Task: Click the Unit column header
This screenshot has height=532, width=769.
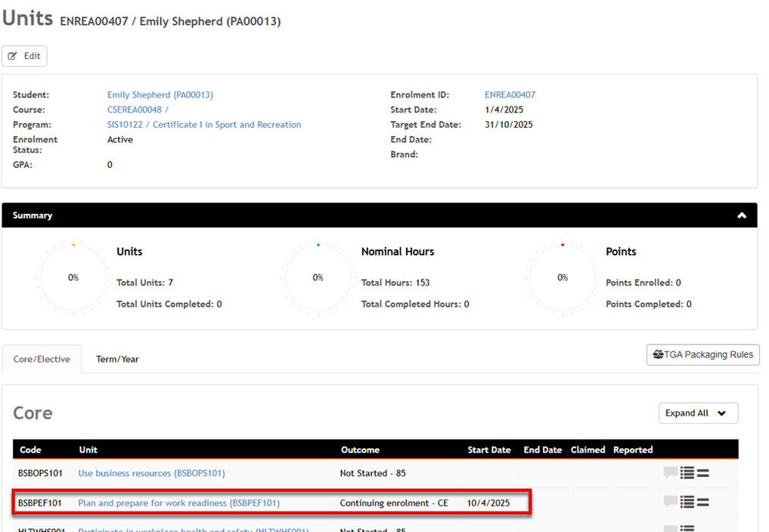Action: [88, 450]
